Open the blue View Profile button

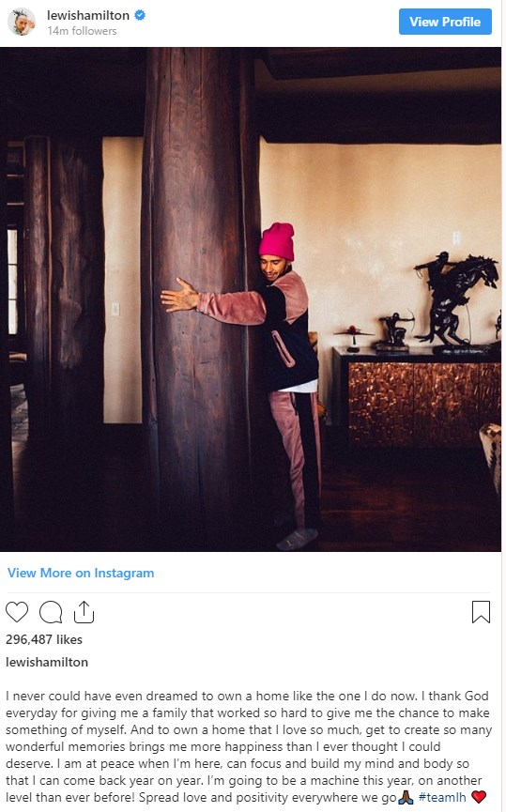(445, 22)
